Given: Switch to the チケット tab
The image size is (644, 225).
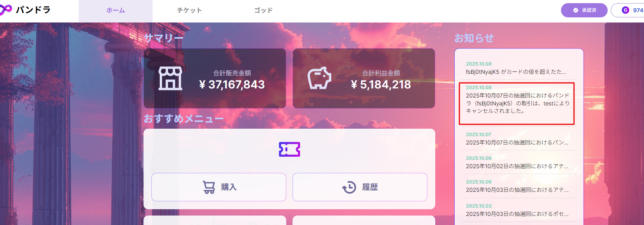Looking at the screenshot, I should click(x=189, y=11).
